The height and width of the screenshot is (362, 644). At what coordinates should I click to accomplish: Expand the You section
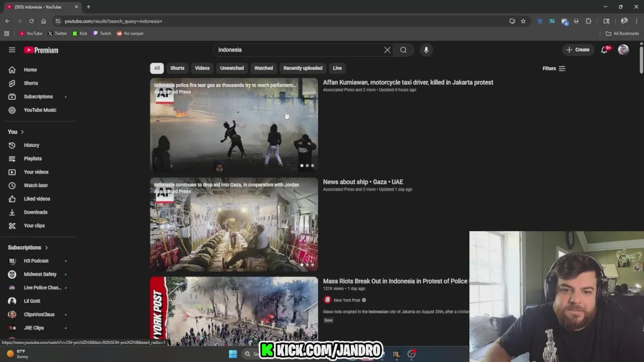point(16,132)
